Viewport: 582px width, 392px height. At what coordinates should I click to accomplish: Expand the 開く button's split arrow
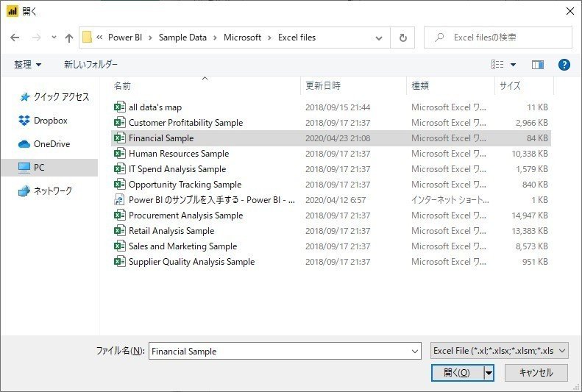[x=489, y=373]
